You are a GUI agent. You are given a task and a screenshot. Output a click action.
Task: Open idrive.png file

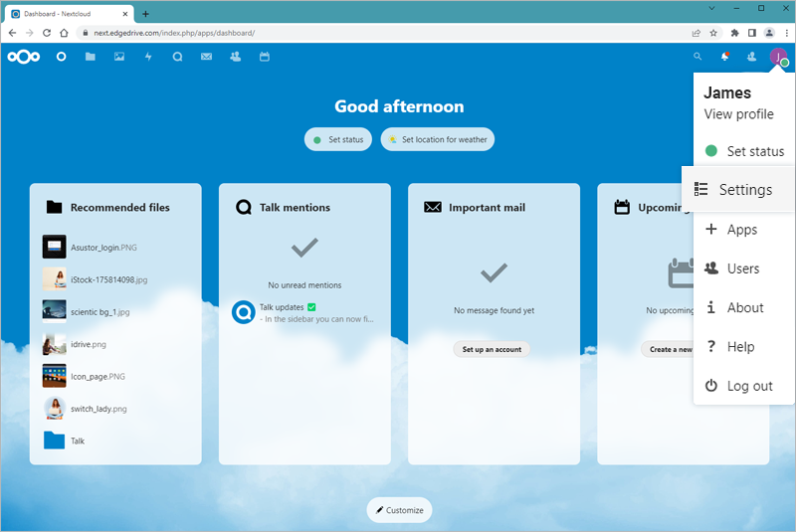[x=115, y=344]
